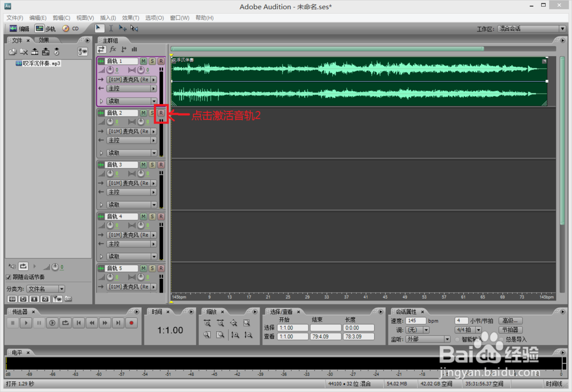Switch to Edit view (编辑)
This screenshot has width=572, height=392.
click(19, 29)
